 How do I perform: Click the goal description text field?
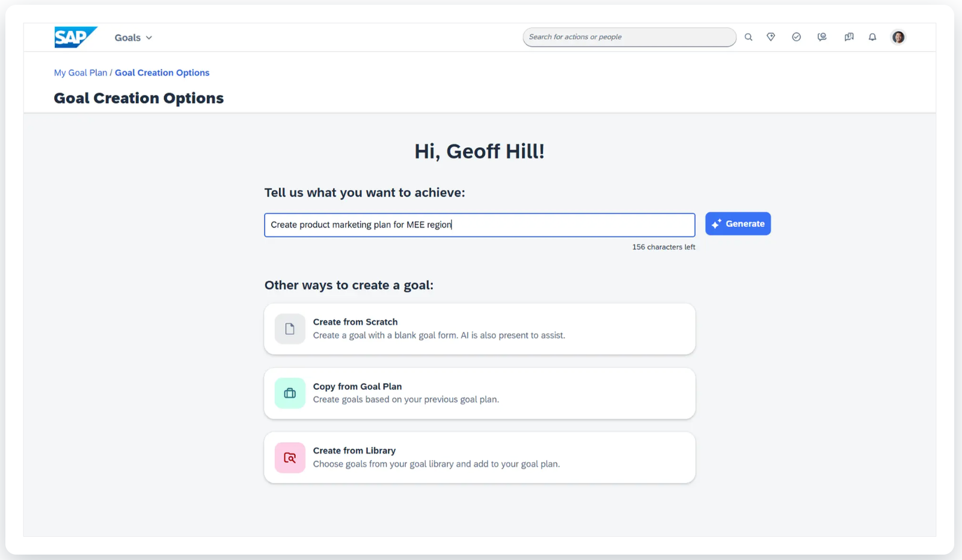pos(479,225)
